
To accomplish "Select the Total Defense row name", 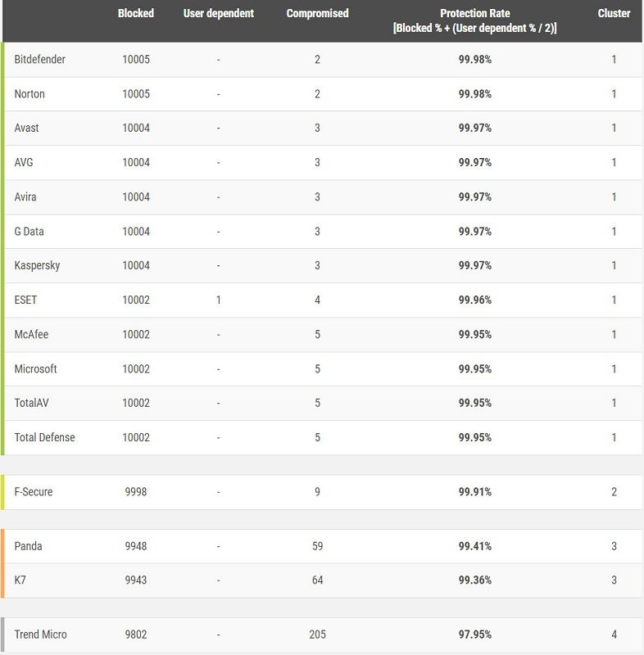I will [x=45, y=437].
